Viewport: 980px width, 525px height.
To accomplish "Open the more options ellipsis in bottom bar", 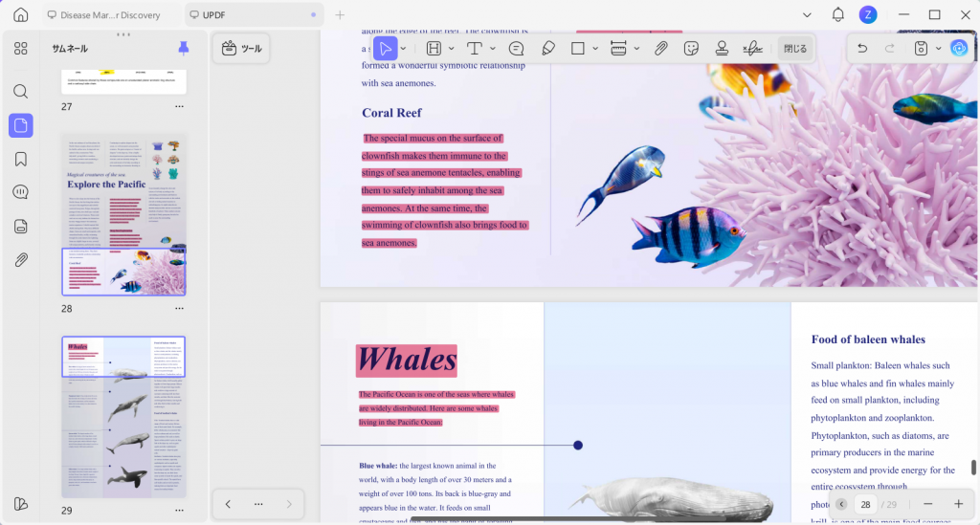I will (x=258, y=504).
